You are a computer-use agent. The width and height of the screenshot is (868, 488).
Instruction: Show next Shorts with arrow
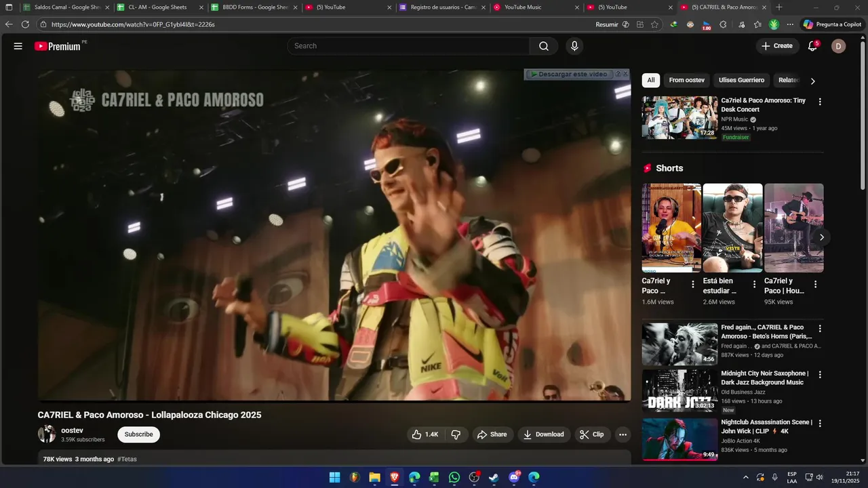click(821, 237)
